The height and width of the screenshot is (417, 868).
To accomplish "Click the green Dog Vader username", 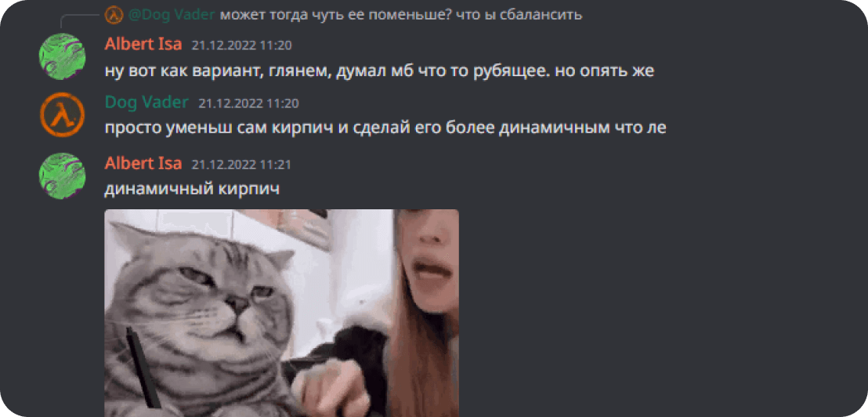I will 146,103.
